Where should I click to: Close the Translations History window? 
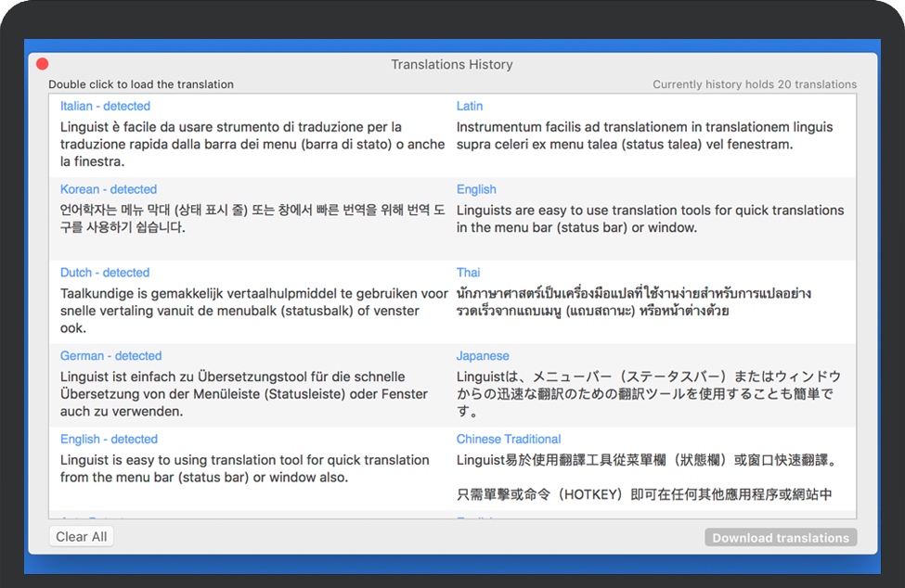(42, 64)
